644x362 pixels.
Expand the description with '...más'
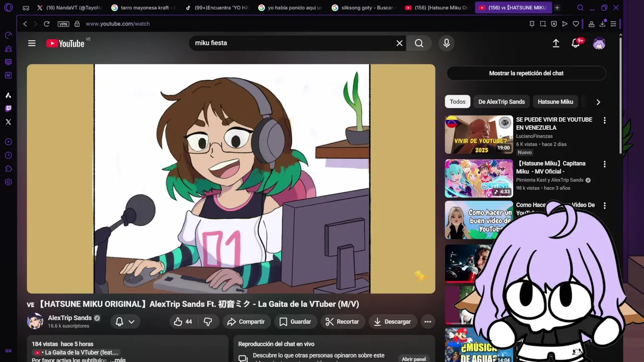[x=117, y=360]
